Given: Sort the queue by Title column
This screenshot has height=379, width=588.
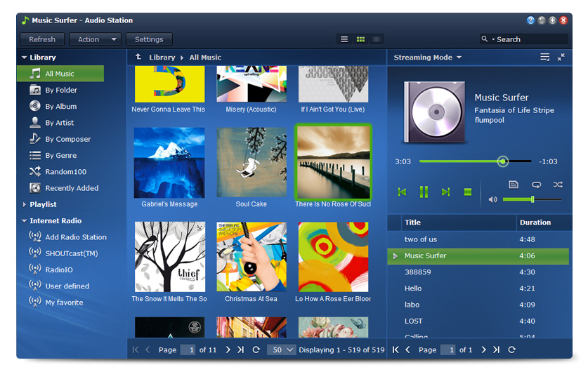Looking at the screenshot, I should click(x=459, y=222).
